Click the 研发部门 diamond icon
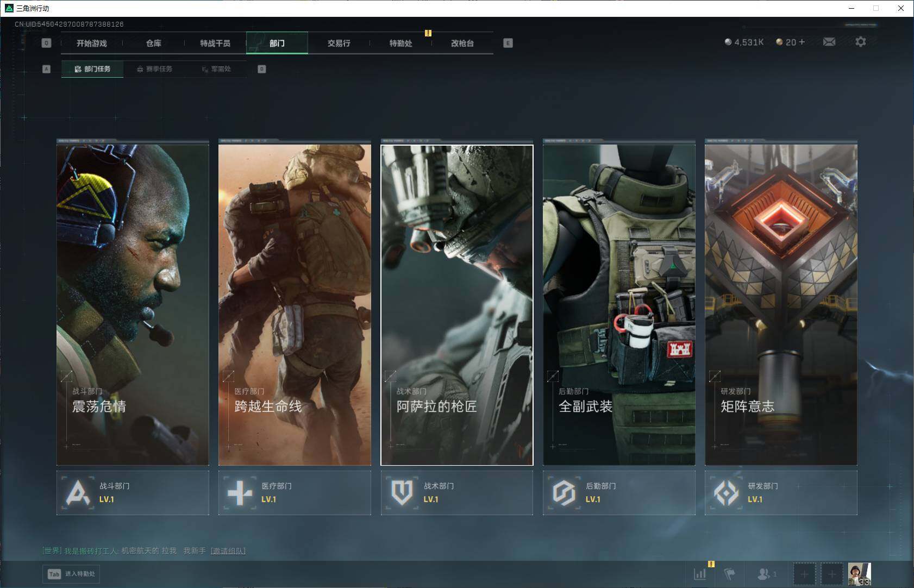Image resolution: width=914 pixels, height=588 pixels. coord(726,493)
